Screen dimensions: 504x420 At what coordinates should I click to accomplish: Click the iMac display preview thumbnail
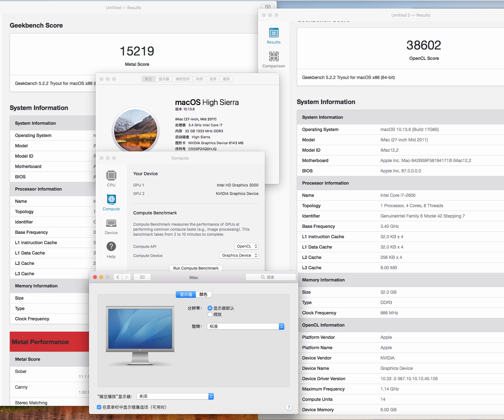[x=140, y=336]
